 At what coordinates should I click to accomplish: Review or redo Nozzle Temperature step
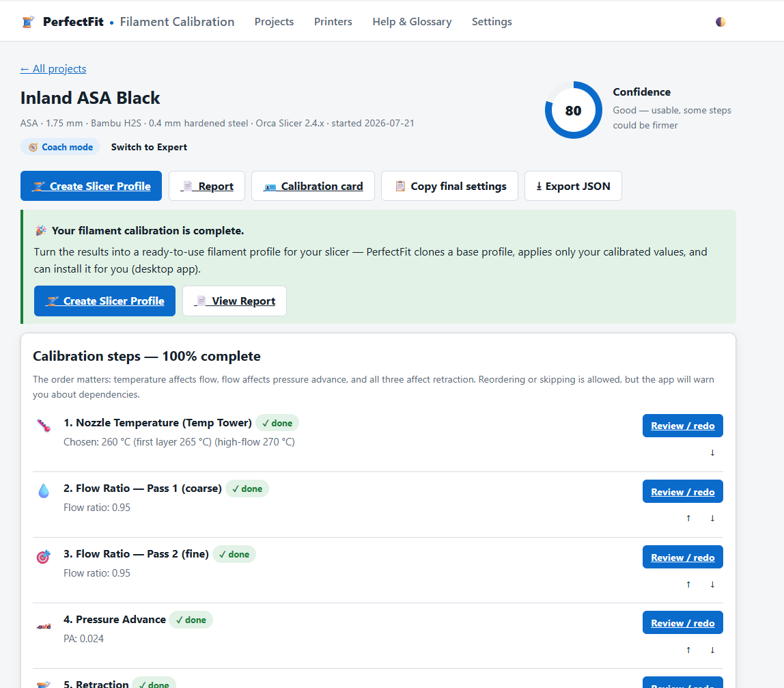click(x=682, y=426)
